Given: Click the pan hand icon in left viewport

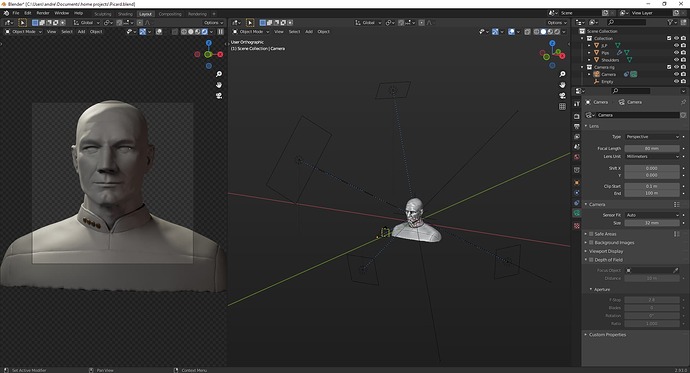Looking at the screenshot, I should (x=219, y=84).
